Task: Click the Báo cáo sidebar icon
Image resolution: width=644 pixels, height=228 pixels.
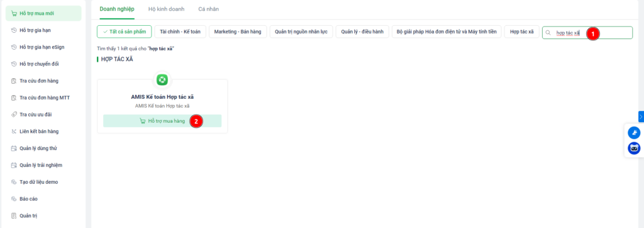Action: click(14, 199)
